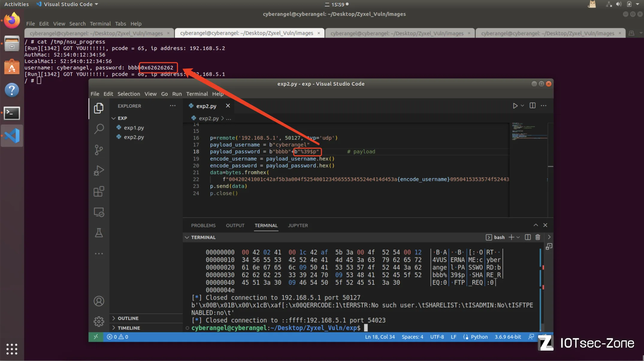The width and height of the screenshot is (644, 361).
Task: Open the Extensions view
Action: coord(99,191)
